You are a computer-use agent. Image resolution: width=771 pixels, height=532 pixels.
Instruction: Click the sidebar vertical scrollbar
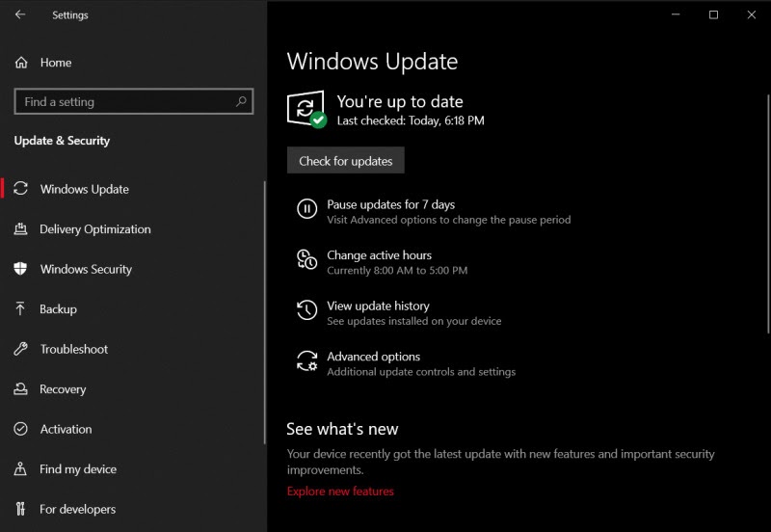[264, 312]
